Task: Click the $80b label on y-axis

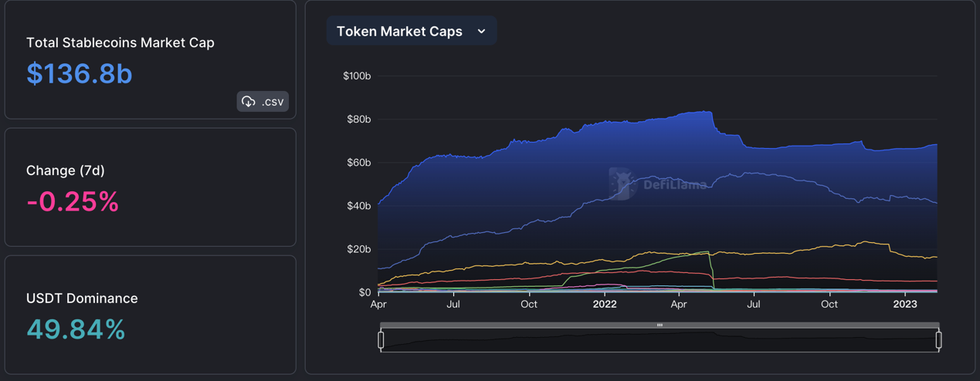Action: coord(358,120)
